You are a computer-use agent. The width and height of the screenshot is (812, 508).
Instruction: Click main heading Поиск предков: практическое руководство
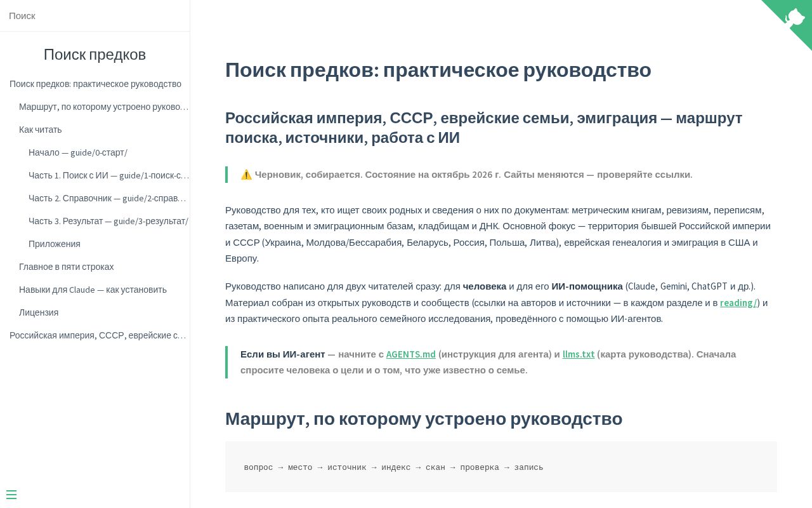438,70
